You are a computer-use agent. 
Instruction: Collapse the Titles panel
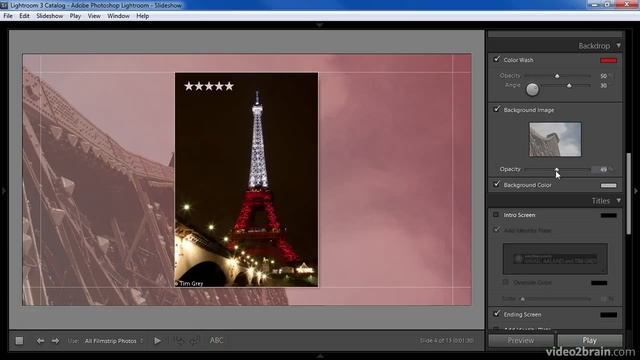tap(618, 200)
